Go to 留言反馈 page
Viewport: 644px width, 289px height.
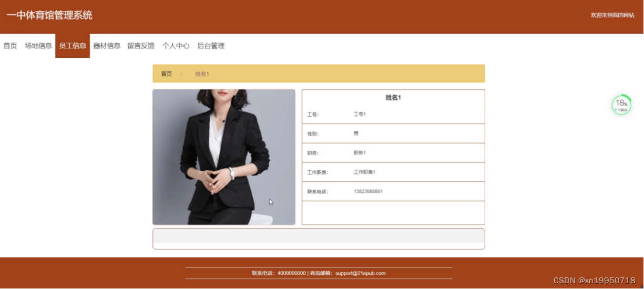(141, 46)
